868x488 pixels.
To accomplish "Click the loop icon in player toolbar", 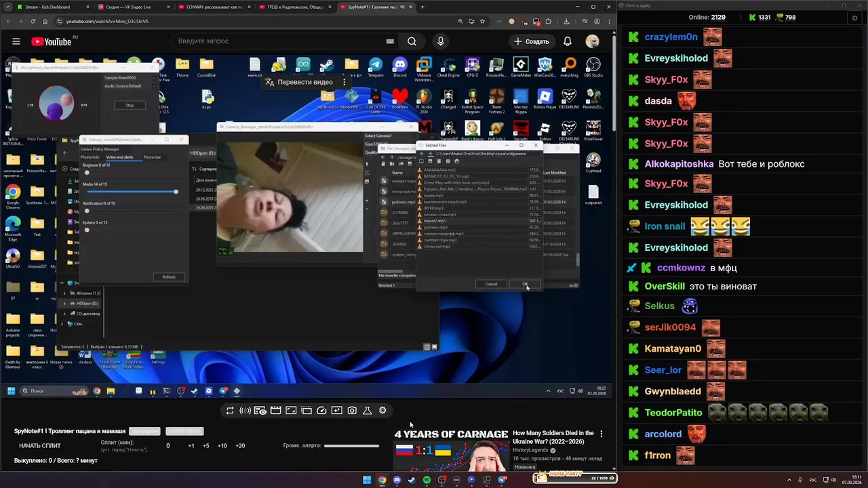I will [230, 410].
